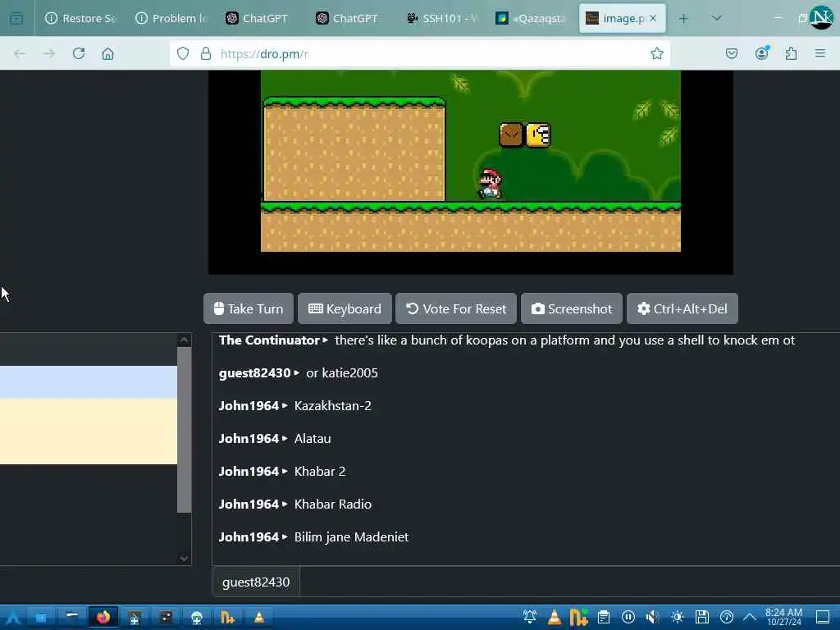This screenshot has height=630, width=840.
Task: Click Vote For Reset
Action: (456, 308)
